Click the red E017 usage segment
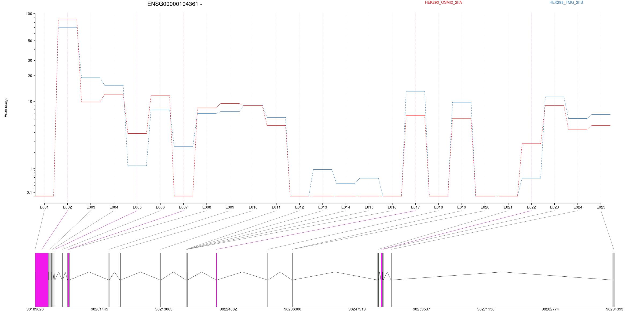 pos(415,116)
